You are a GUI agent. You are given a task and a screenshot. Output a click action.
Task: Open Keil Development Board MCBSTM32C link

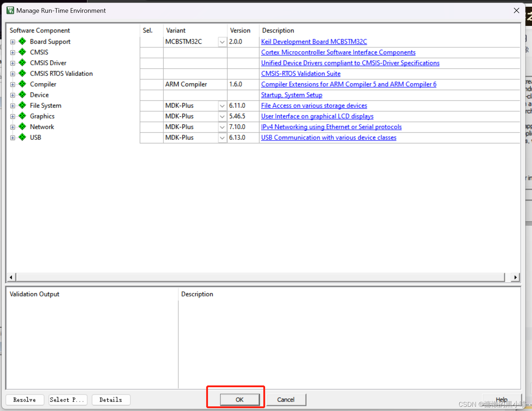tap(314, 42)
